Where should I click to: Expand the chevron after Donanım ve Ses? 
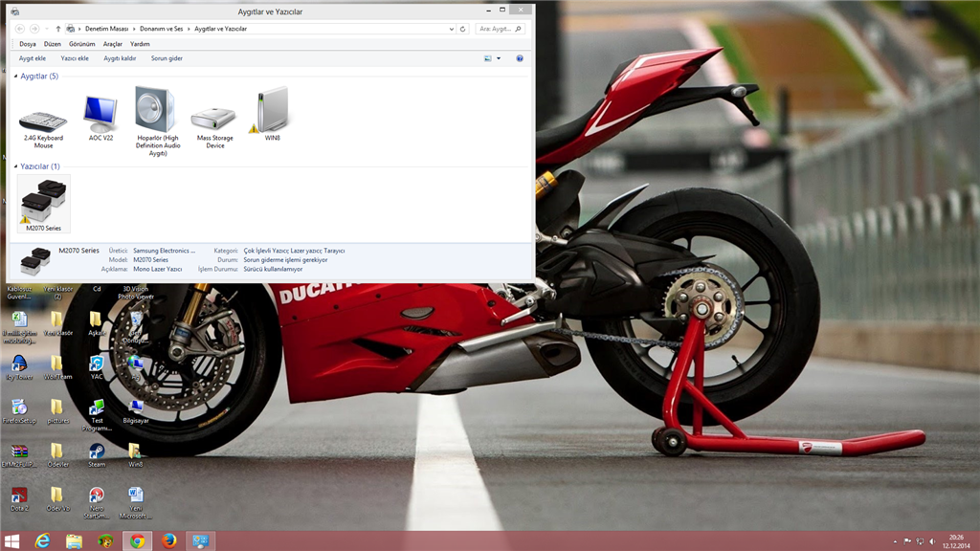189,29
